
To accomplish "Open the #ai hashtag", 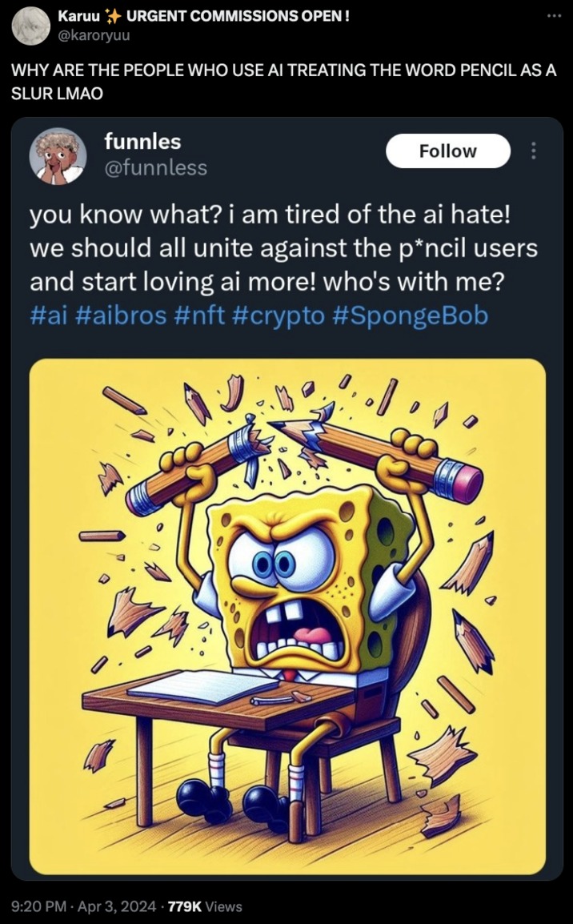I will (x=48, y=315).
